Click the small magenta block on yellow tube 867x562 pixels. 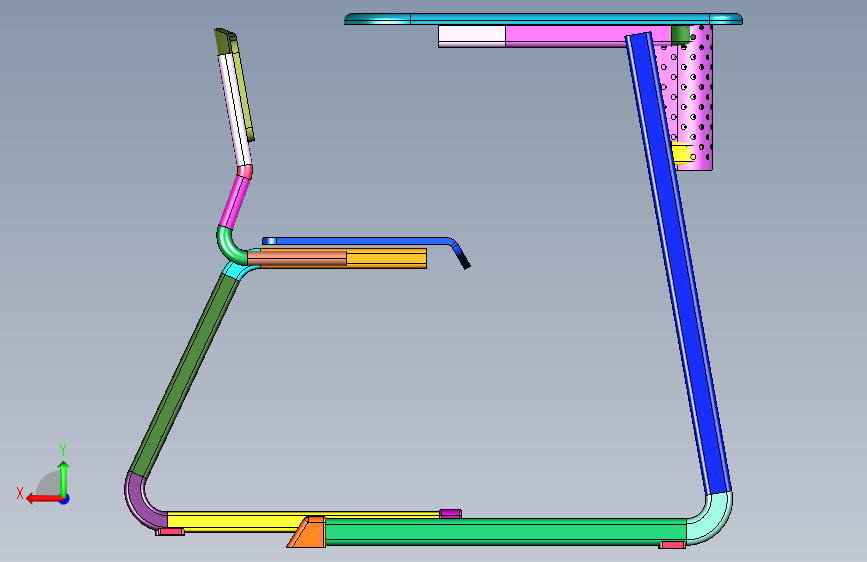pos(450,514)
